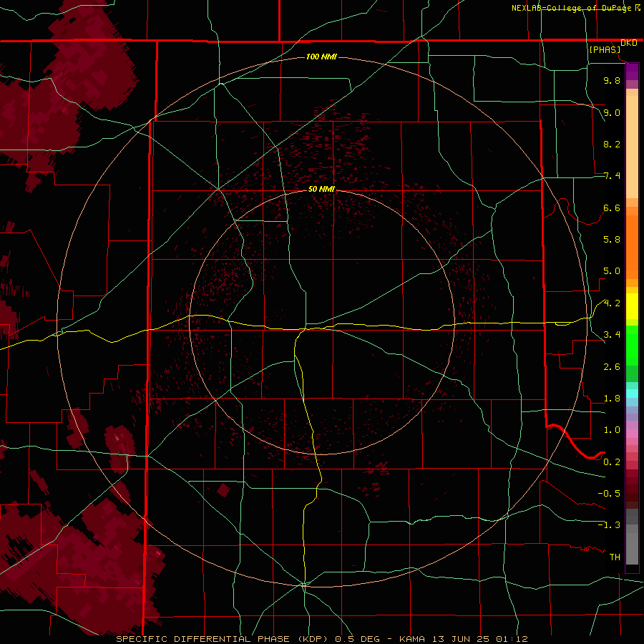Click the yellow segment of the color bar
Viewport: 644px width, 644px height.
click(632, 306)
